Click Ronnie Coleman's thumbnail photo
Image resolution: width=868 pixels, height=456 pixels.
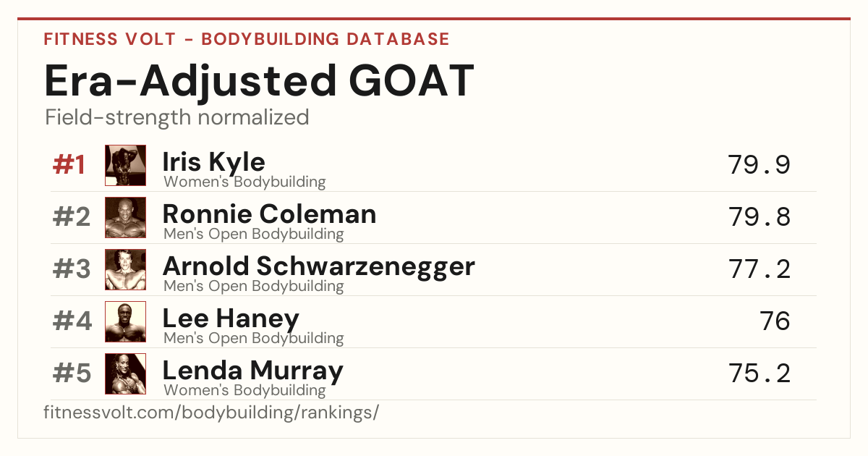point(126,218)
